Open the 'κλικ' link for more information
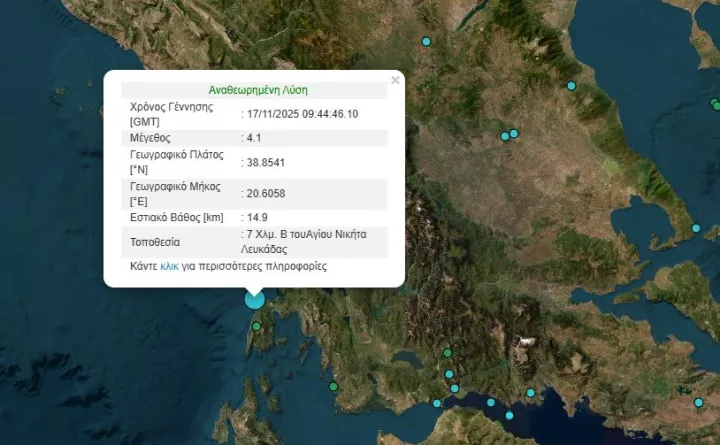Screen dimensions: 720x445 coord(169,267)
